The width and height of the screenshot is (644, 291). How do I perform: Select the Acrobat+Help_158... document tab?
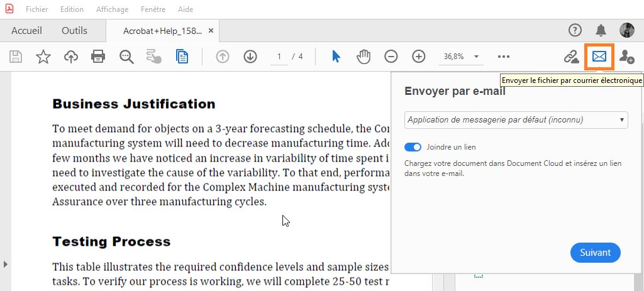tap(163, 31)
